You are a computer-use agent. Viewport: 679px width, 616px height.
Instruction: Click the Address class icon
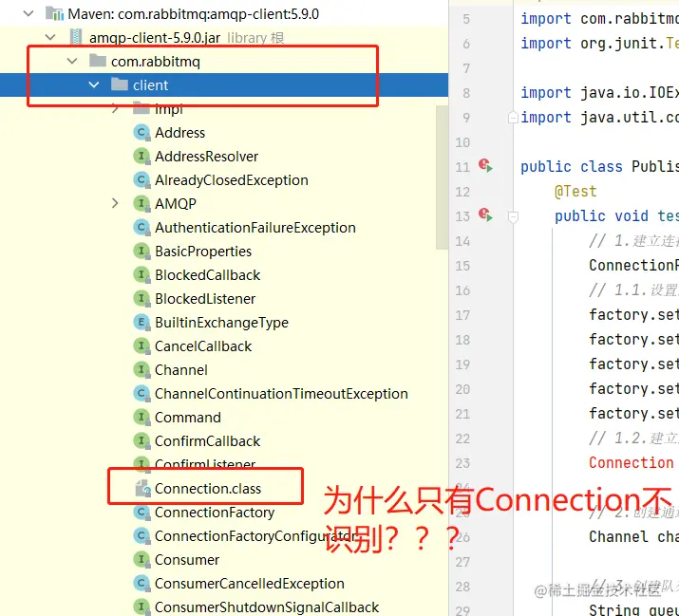point(141,132)
